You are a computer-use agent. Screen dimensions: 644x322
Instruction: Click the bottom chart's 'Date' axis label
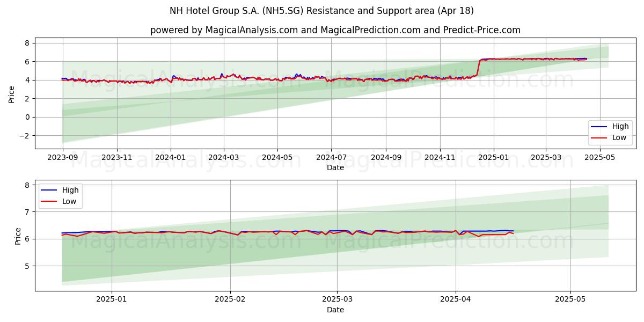pyautogui.click(x=335, y=310)
